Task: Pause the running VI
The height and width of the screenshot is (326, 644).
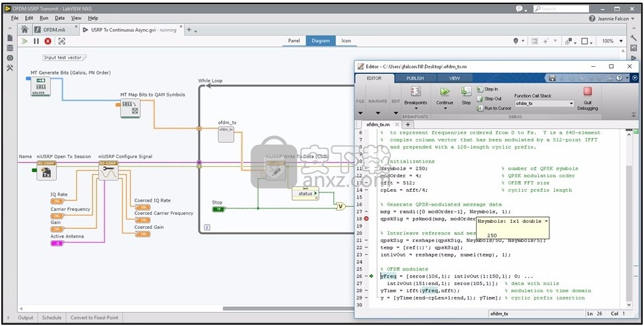Action: pyautogui.click(x=36, y=41)
